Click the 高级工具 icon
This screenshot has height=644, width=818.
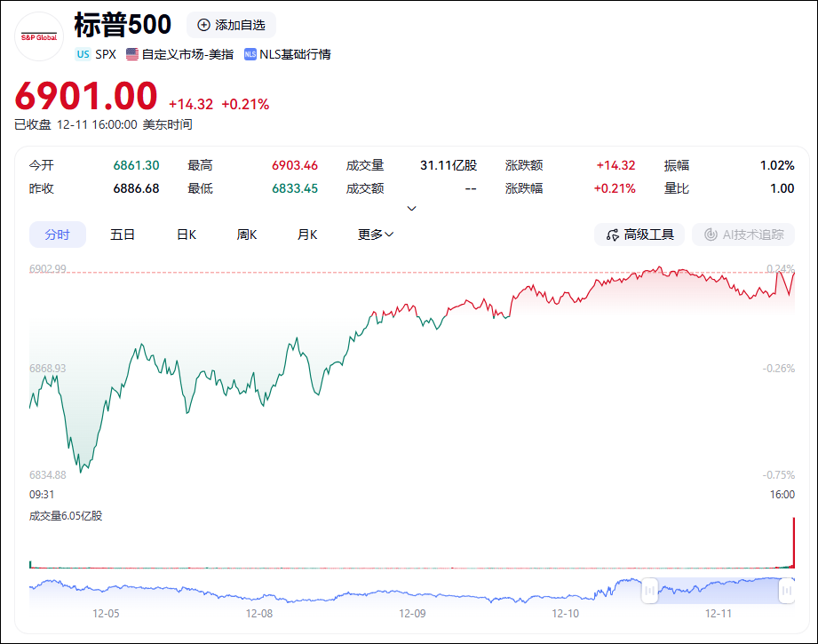pos(613,235)
